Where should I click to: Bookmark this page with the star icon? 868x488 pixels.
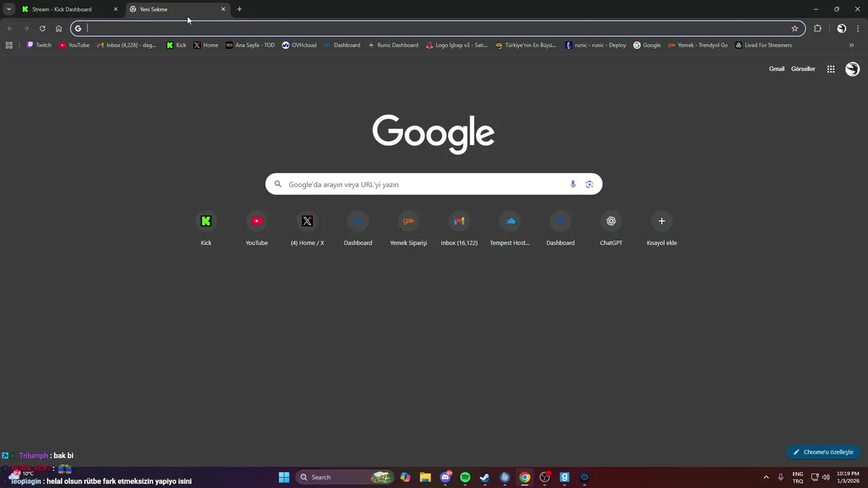795,28
